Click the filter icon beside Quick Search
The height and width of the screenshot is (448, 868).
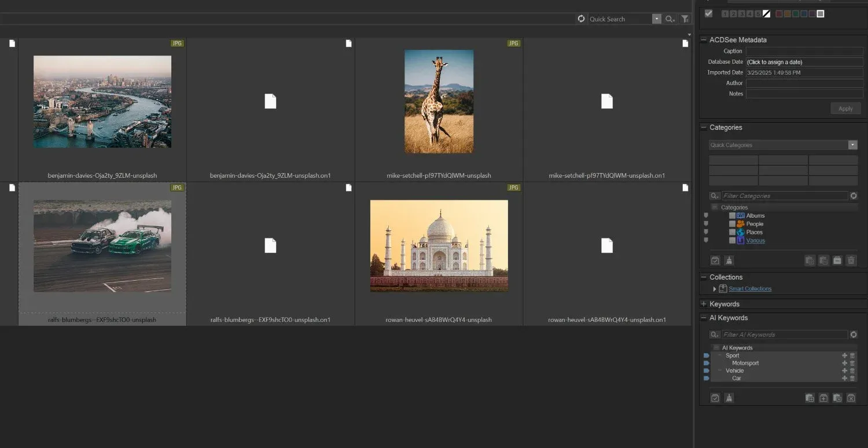[685, 19]
